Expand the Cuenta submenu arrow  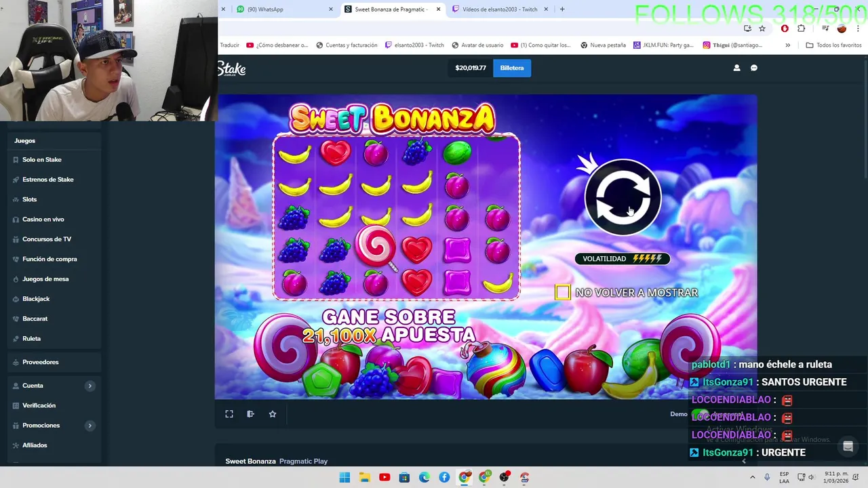tap(90, 386)
